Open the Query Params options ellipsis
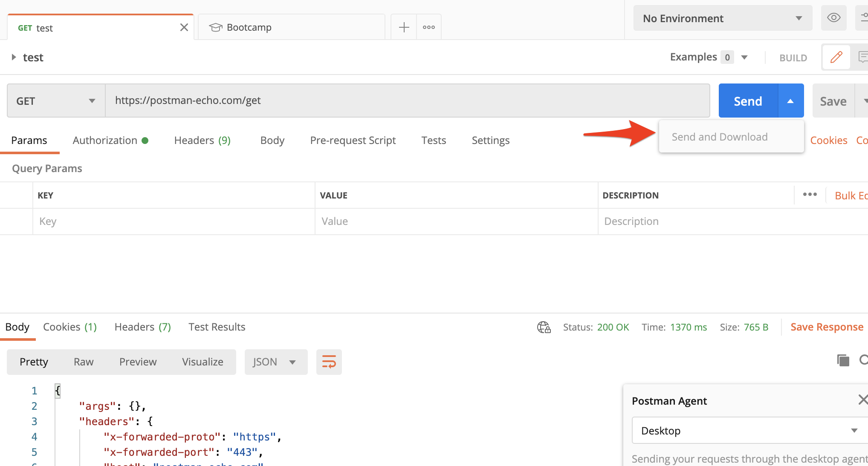This screenshot has height=466, width=868. (x=810, y=195)
